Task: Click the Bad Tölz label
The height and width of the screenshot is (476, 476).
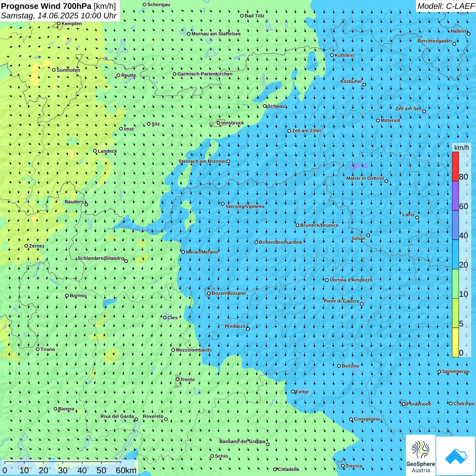Action: 255,16
